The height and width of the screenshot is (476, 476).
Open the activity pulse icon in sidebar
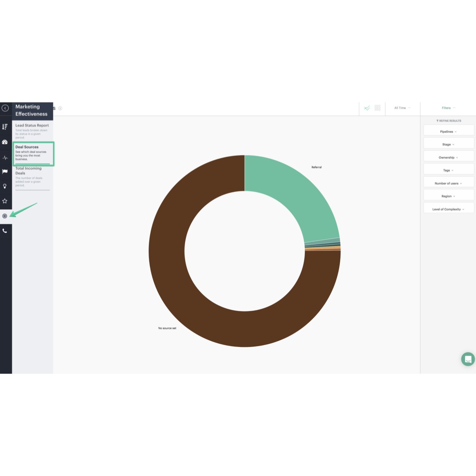click(5, 157)
